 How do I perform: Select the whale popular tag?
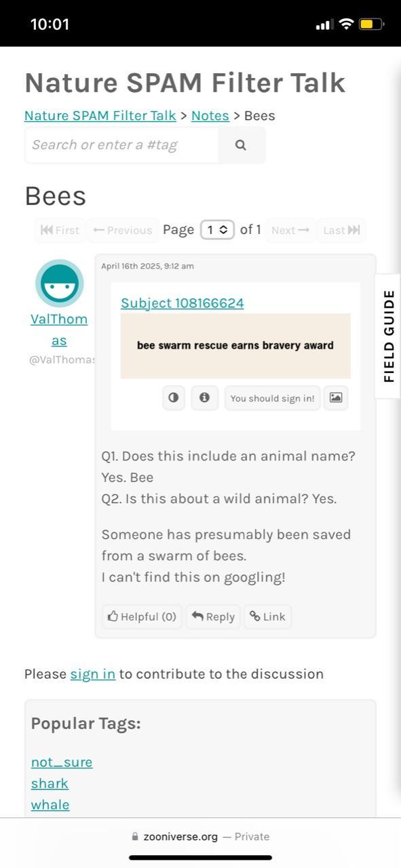pos(50,804)
